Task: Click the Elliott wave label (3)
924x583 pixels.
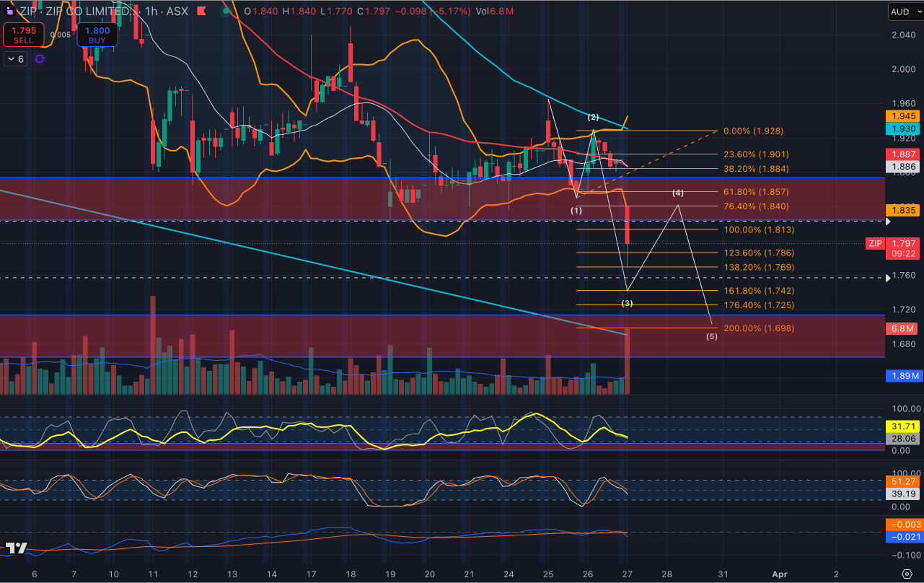Action: (627, 303)
